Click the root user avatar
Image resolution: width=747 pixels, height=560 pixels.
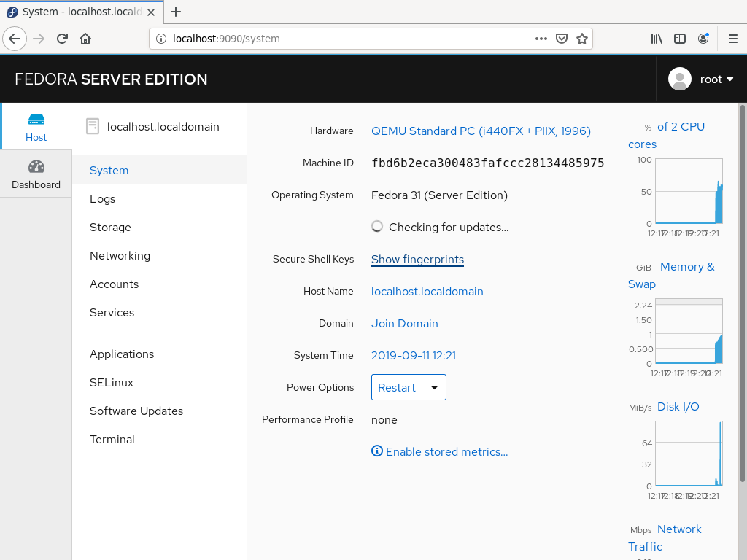coord(680,79)
